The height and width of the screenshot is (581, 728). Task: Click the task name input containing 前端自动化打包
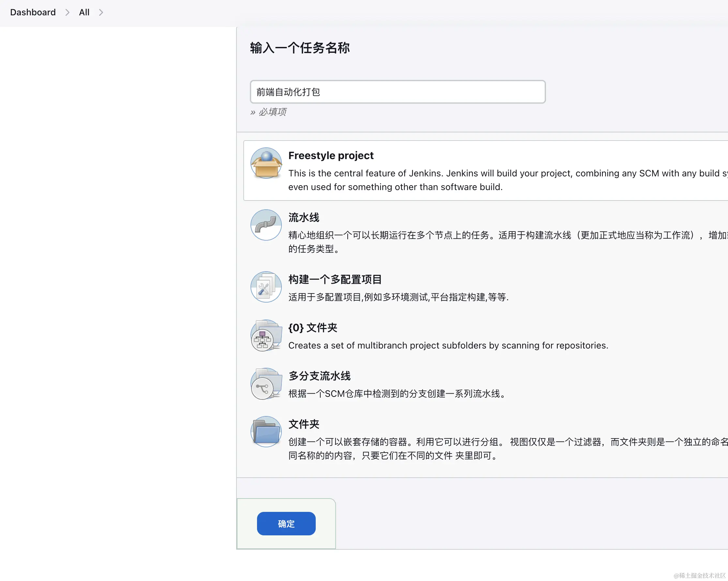pos(397,92)
